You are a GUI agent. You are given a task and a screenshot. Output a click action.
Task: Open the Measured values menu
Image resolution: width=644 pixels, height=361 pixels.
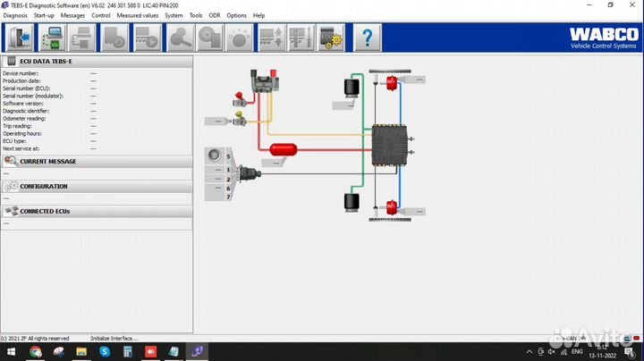137,15
